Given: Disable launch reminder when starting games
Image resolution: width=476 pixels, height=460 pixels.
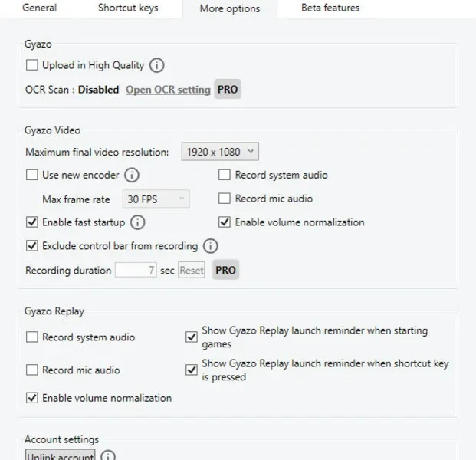Looking at the screenshot, I should pos(192,337).
